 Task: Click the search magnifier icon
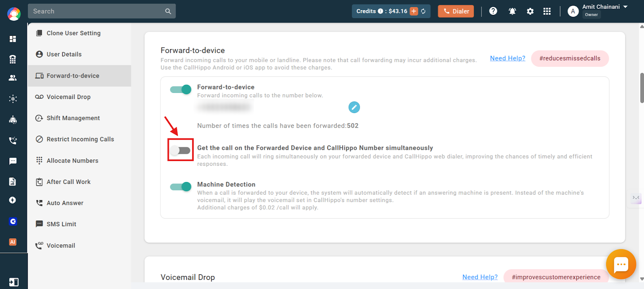tap(168, 11)
